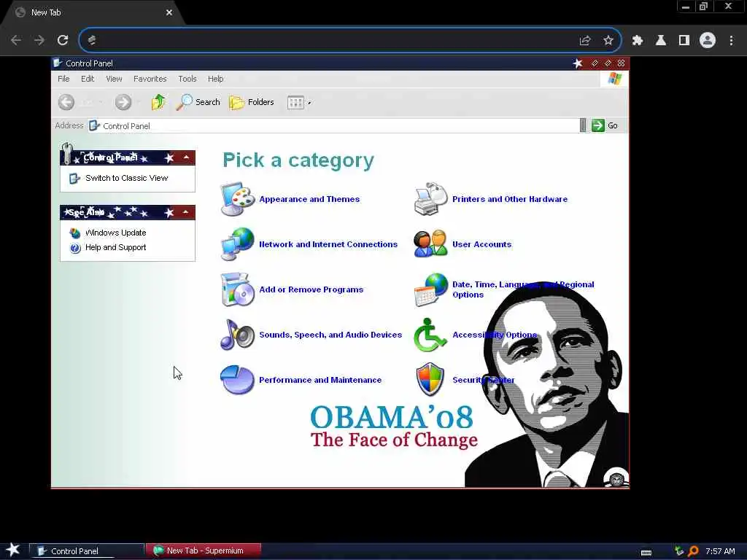Viewport: 747px width, 560px height.
Task: Open Network and Internet Connections globe icon
Action: 237,244
